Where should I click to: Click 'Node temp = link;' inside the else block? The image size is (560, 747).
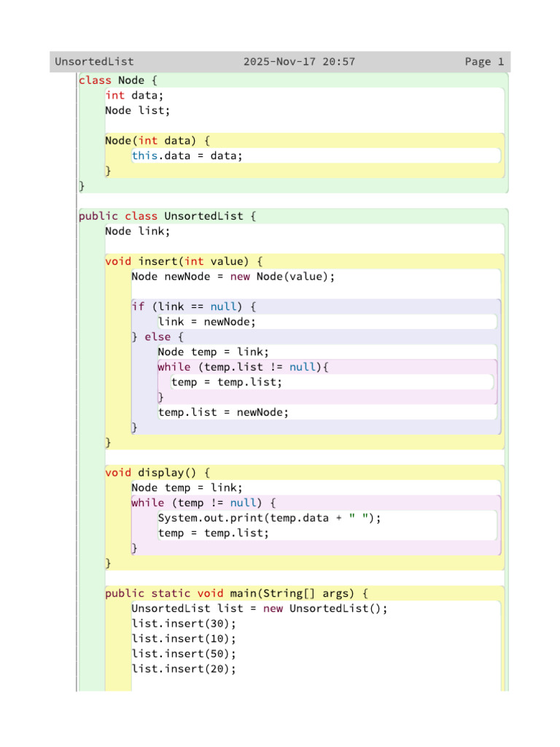pos(214,352)
